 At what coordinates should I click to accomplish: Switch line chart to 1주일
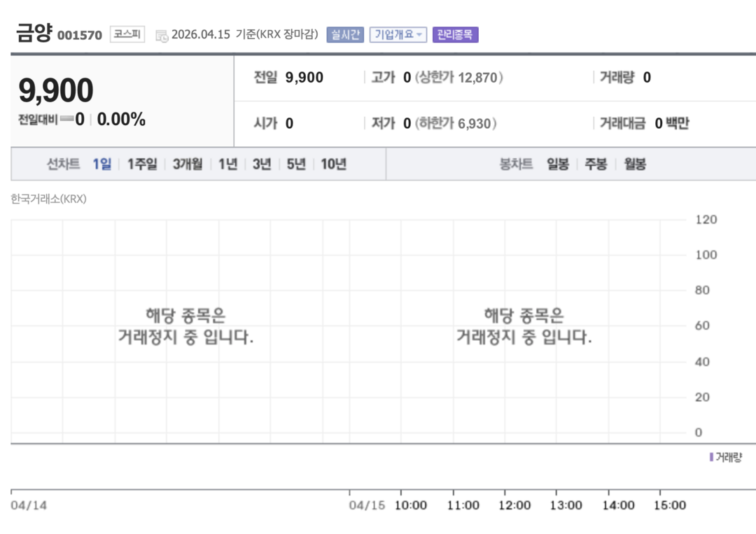tap(142, 164)
